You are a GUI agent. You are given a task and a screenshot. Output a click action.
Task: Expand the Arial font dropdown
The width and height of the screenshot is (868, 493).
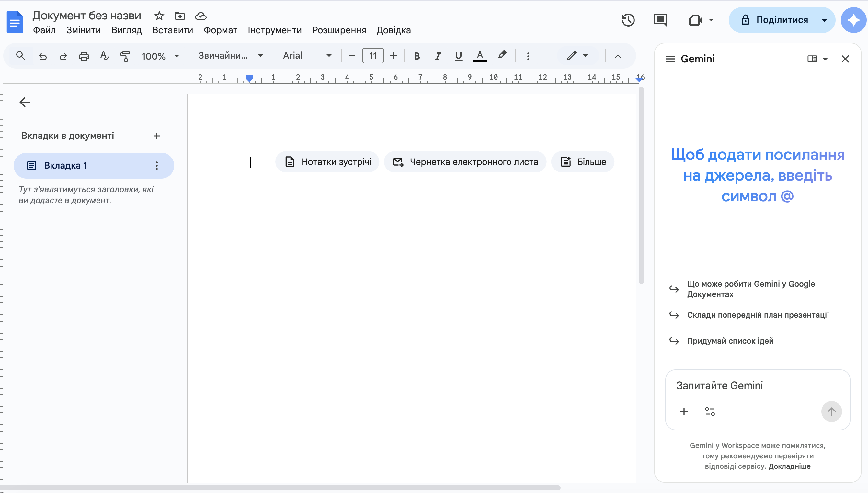pos(307,56)
